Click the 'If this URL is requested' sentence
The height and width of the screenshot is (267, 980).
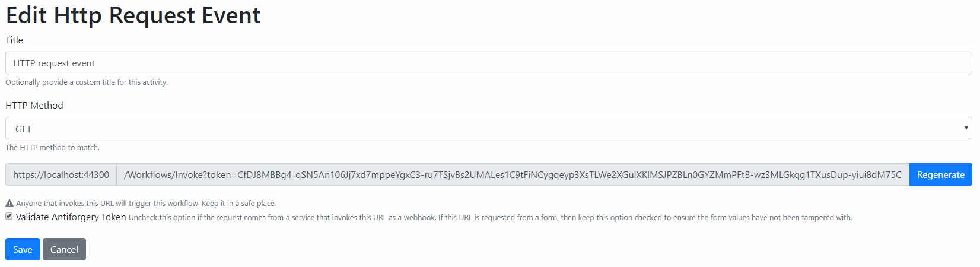tap(645, 218)
